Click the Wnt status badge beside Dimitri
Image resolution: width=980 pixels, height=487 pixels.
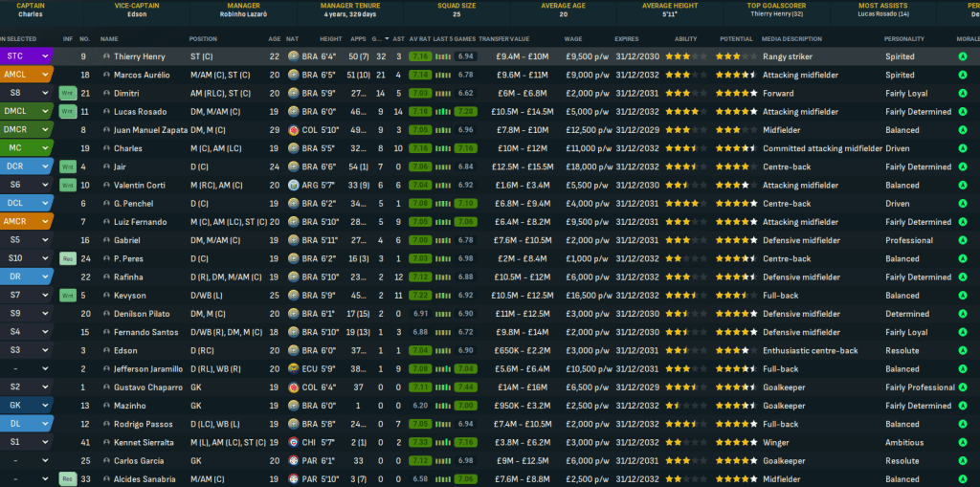tap(67, 94)
